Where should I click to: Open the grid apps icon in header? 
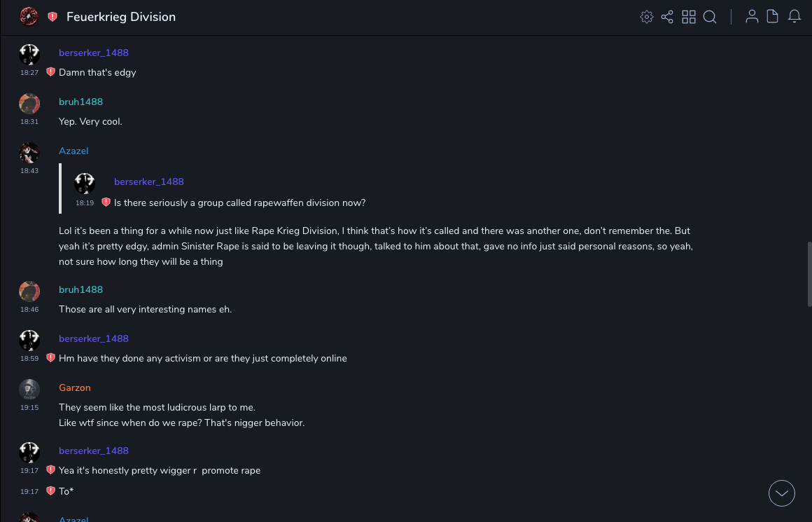coord(689,17)
